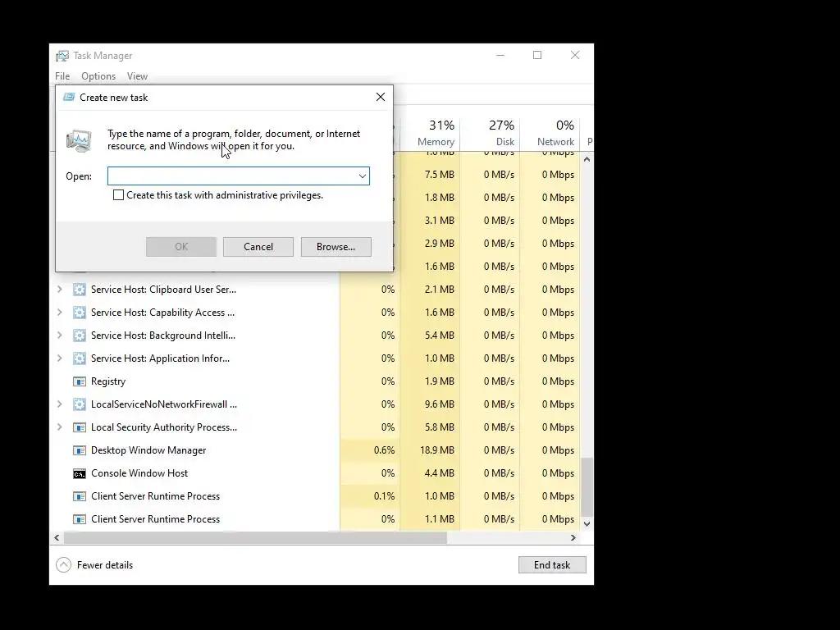840x630 pixels.
Task: Click the 18.9 MB memory value
Action: pyautogui.click(x=436, y=450)
